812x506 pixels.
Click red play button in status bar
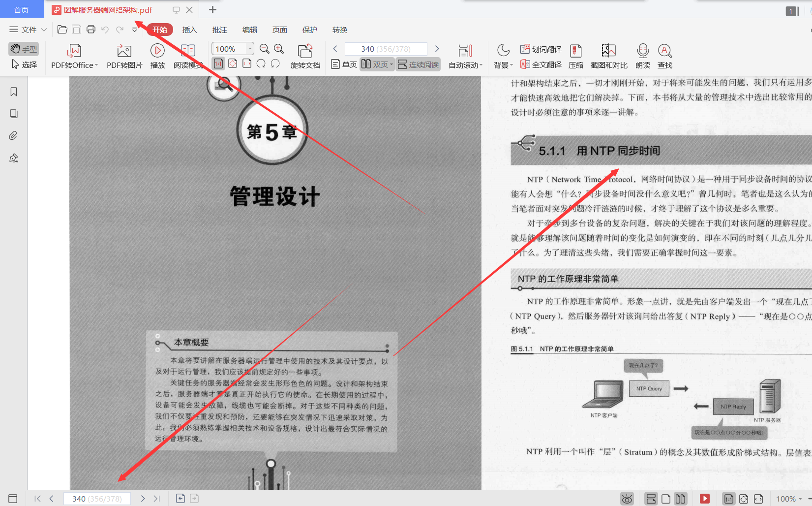(705, 499)
